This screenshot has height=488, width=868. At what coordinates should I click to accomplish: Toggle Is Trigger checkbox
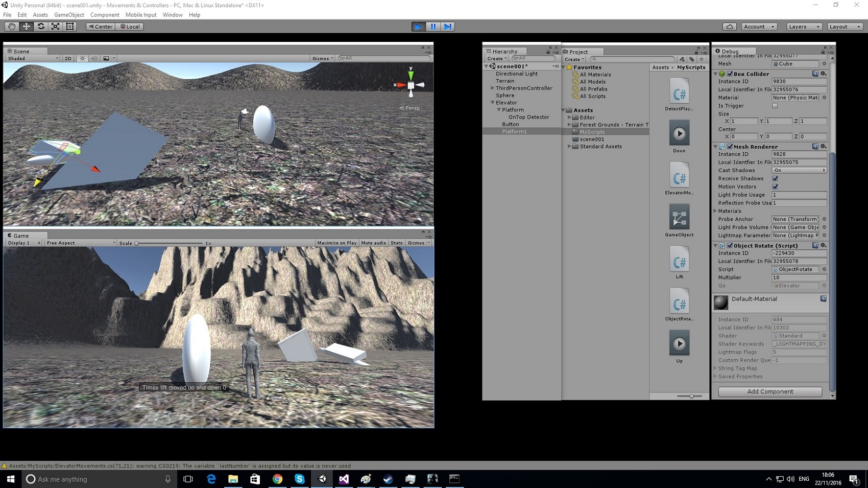[x=775, y=106]
